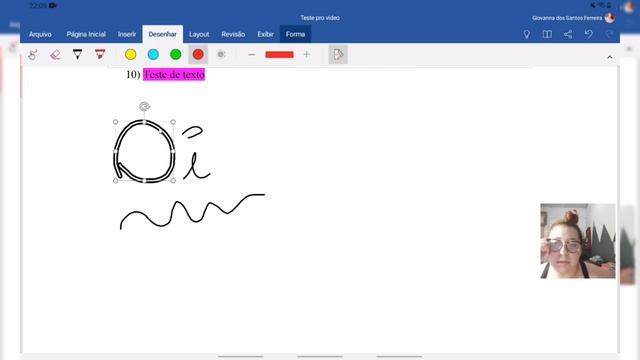The width and height of the screenshot is (640, 360).
Task: Toggle the ink to shape button
Action: [x=338, y=54]
